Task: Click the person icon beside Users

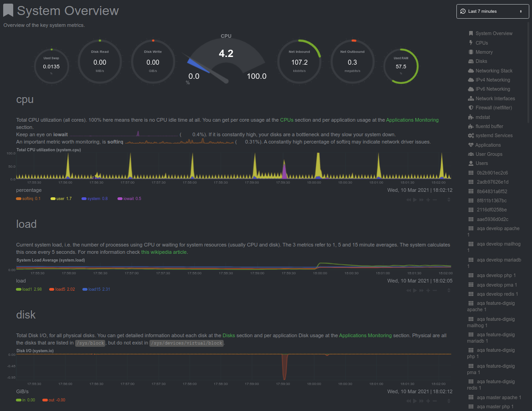Action: 471,163
